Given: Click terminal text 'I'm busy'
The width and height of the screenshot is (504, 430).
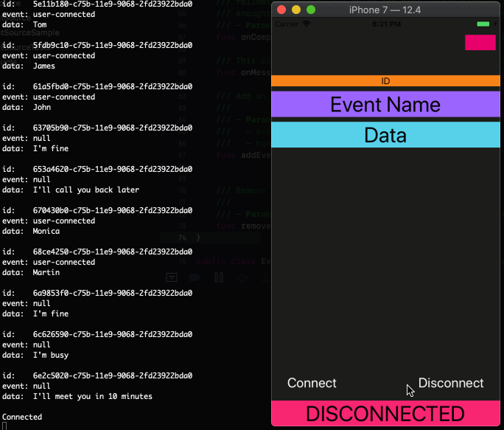Looking at the screenshot, I should tap(51, 355).
